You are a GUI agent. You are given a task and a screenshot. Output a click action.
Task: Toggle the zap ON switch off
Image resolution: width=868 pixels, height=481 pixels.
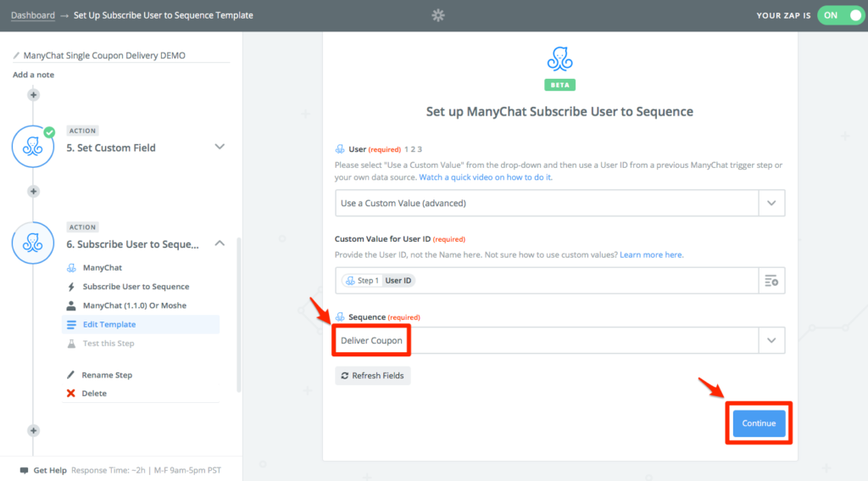[x=841, y=15]
